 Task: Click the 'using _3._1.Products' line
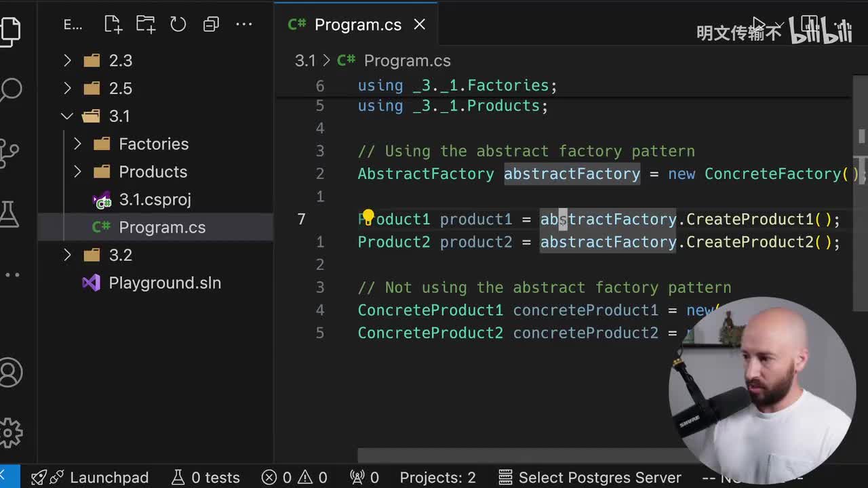tap(453, 106)
